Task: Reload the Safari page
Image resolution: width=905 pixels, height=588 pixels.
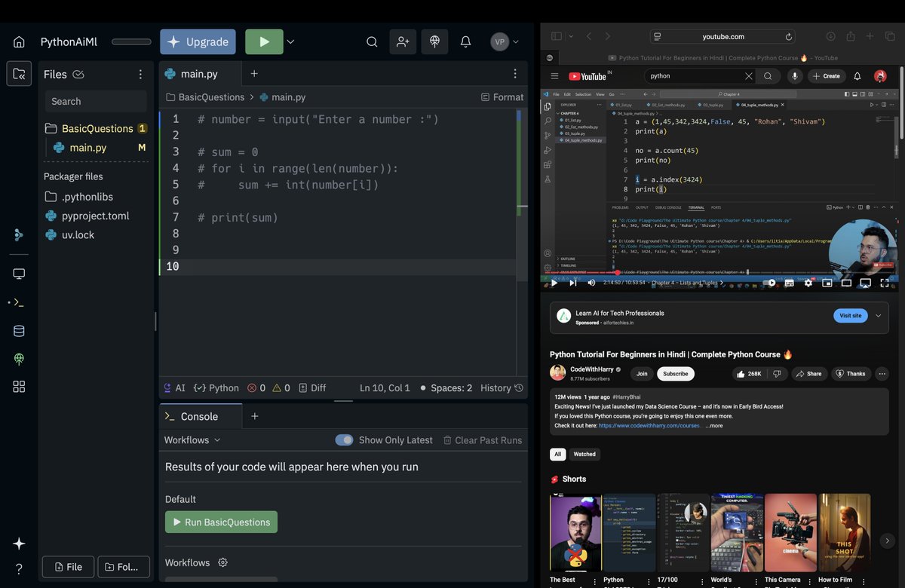Action: (x=789, y=36)
